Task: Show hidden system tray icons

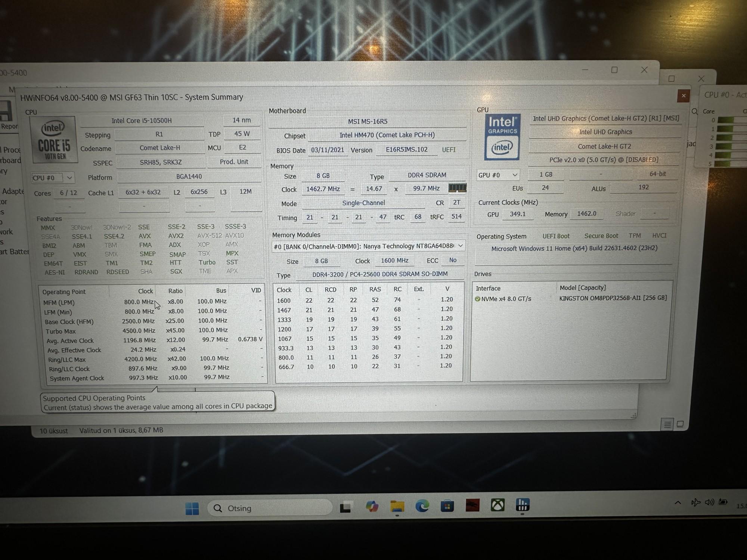Action: 678,503
